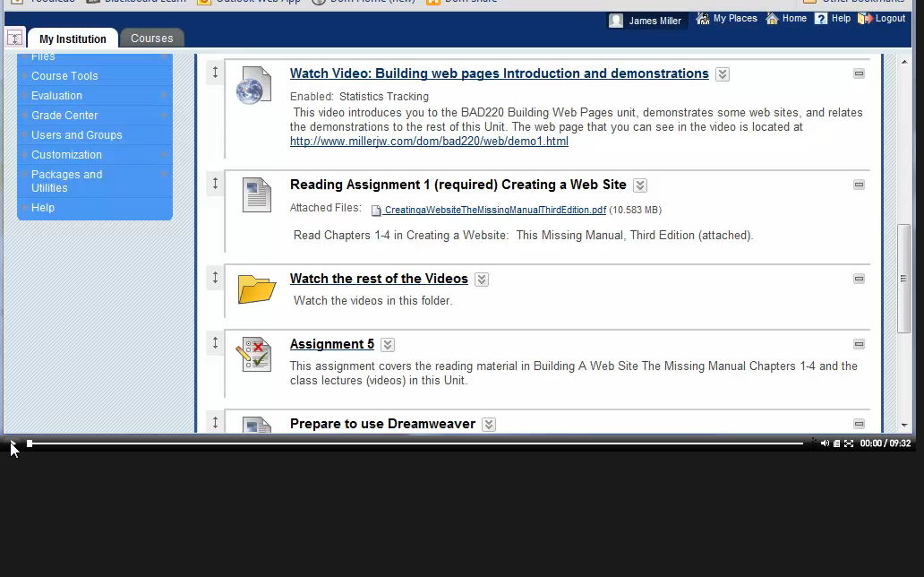Screen dimensions: 924x577
Task: Open the attached CreatingaWebsite PDF file link
Action: 494,211
